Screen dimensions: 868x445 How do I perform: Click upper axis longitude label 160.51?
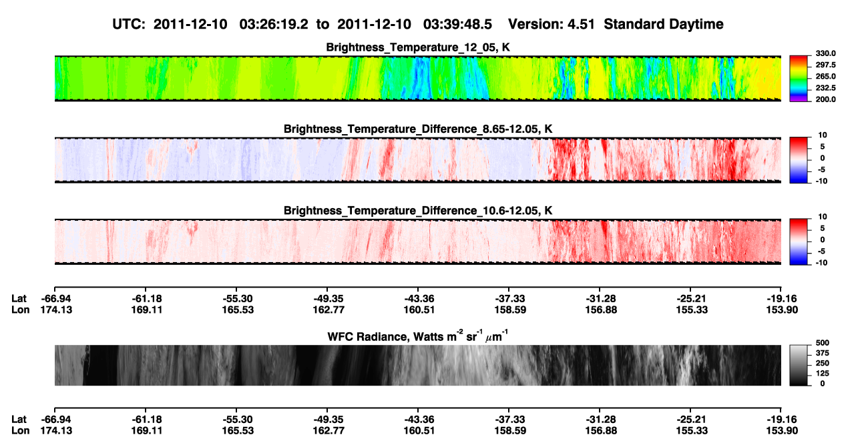[x=418, y=310]
